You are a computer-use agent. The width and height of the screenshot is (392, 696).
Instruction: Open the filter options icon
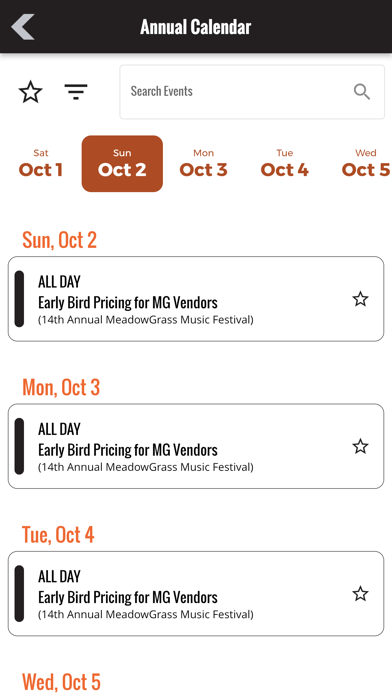pos(76,92)
